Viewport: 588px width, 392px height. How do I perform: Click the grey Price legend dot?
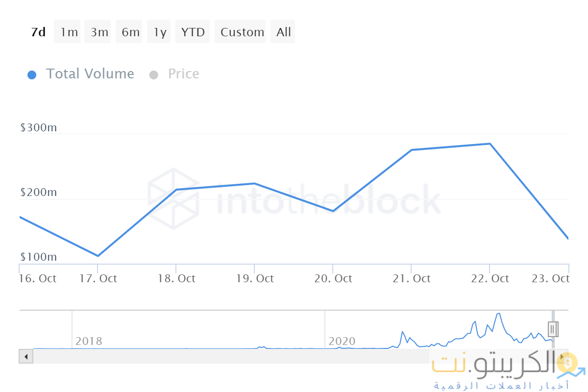[154, 75]
